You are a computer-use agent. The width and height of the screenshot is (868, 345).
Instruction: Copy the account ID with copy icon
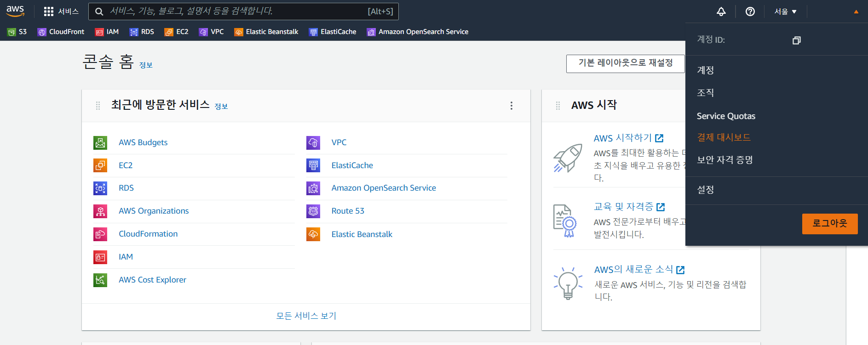797,40
